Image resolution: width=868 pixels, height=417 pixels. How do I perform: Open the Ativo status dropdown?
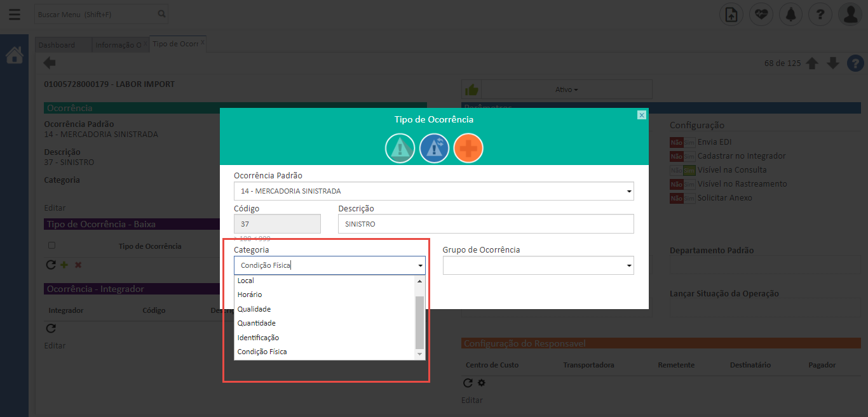(x=567, y=89)
